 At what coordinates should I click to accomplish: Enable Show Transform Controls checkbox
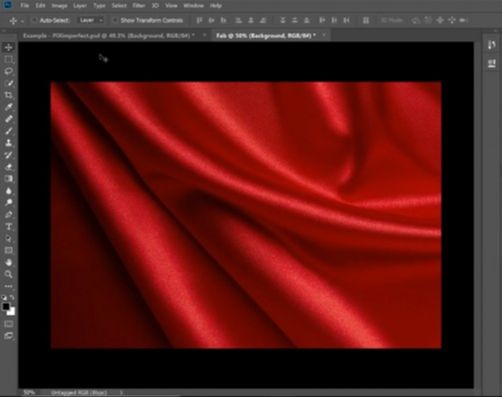pyautogui.click(x=115, y=20)
